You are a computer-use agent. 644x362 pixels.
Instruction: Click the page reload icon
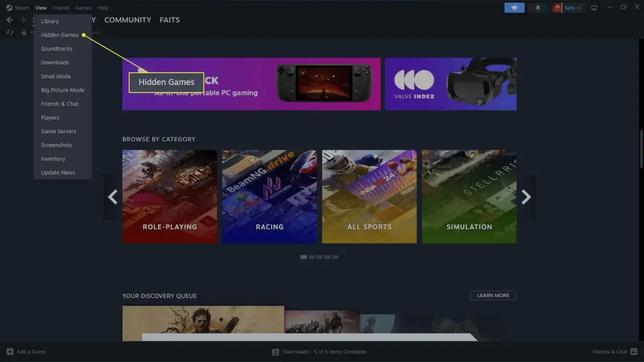point(10,32)
